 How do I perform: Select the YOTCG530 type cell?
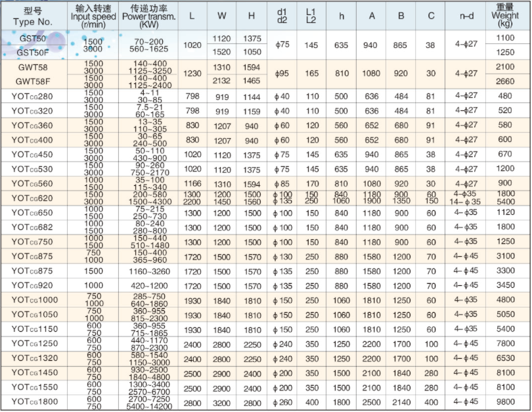tap(33, 169)
